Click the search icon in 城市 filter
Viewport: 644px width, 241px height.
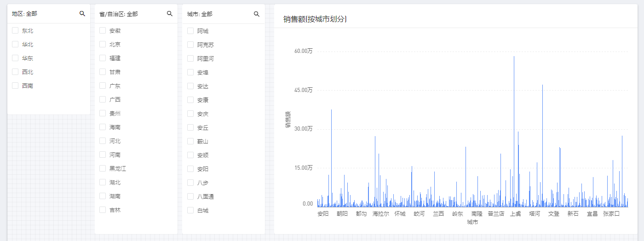click(257, 14)
